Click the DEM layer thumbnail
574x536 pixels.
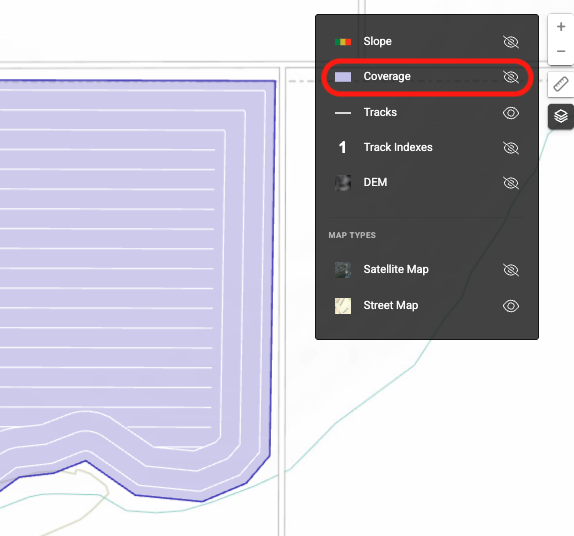[x=343, y=183]
